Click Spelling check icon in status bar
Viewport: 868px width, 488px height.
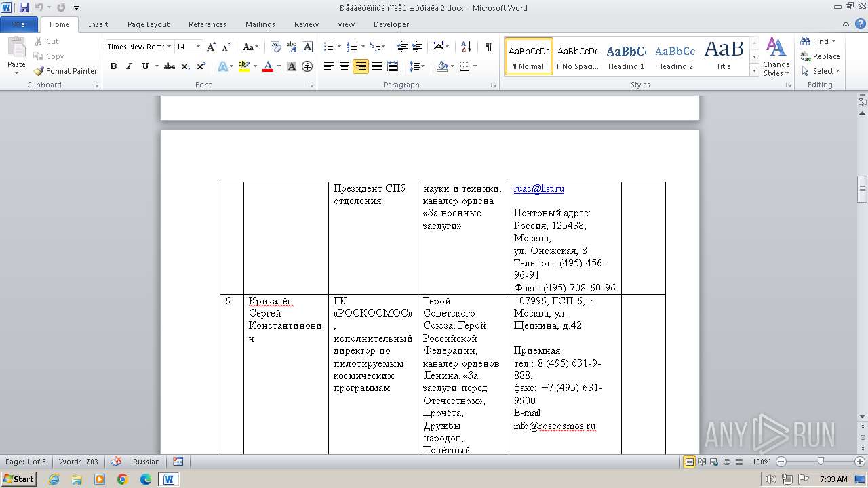coord(116,462)
